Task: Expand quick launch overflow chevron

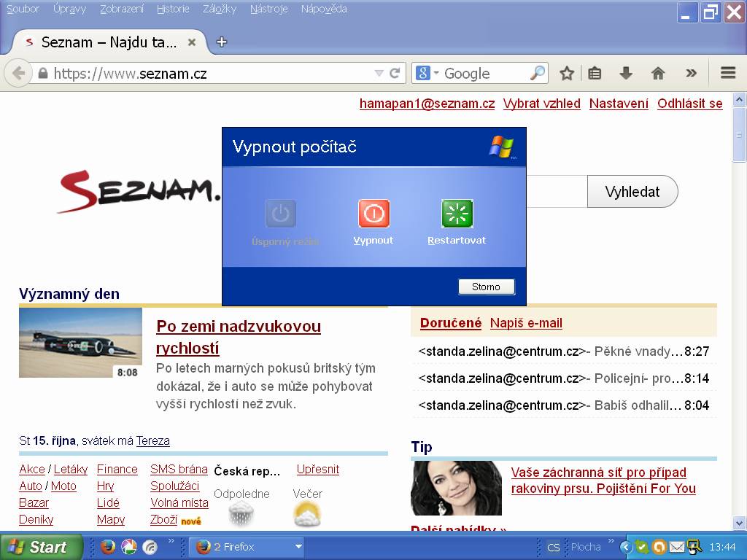Action: [171, 541]
